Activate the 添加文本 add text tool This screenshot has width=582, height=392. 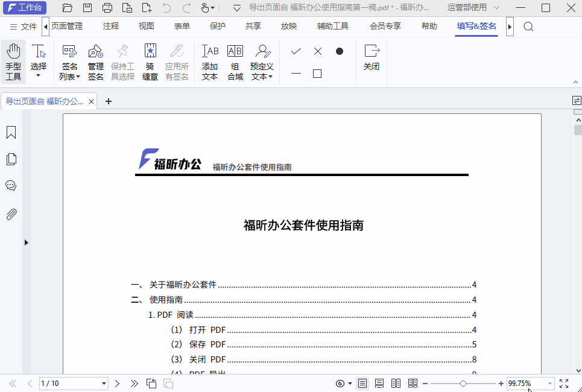pos(209,60)
